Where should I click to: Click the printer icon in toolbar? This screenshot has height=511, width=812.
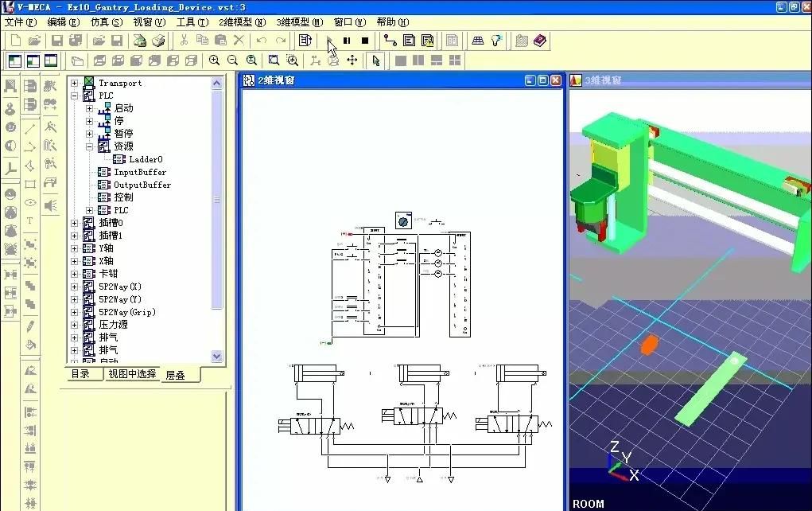[x=158, y=41]
